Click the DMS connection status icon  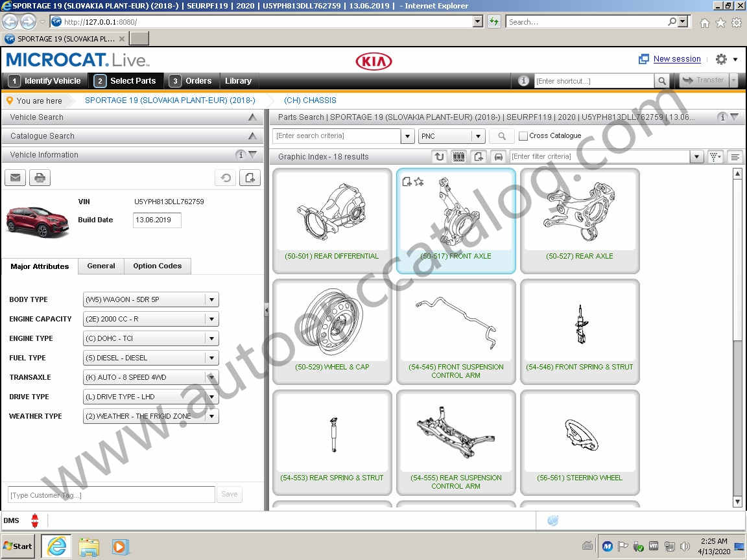click(x=35, y=520)
